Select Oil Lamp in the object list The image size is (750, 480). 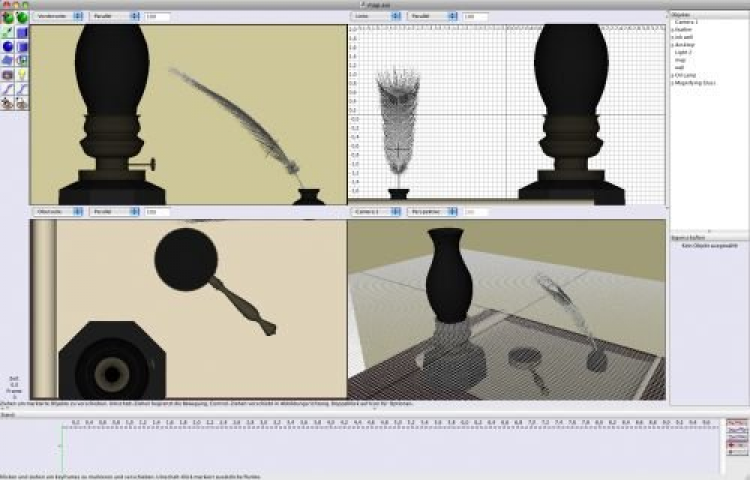[x=685, y=75]
